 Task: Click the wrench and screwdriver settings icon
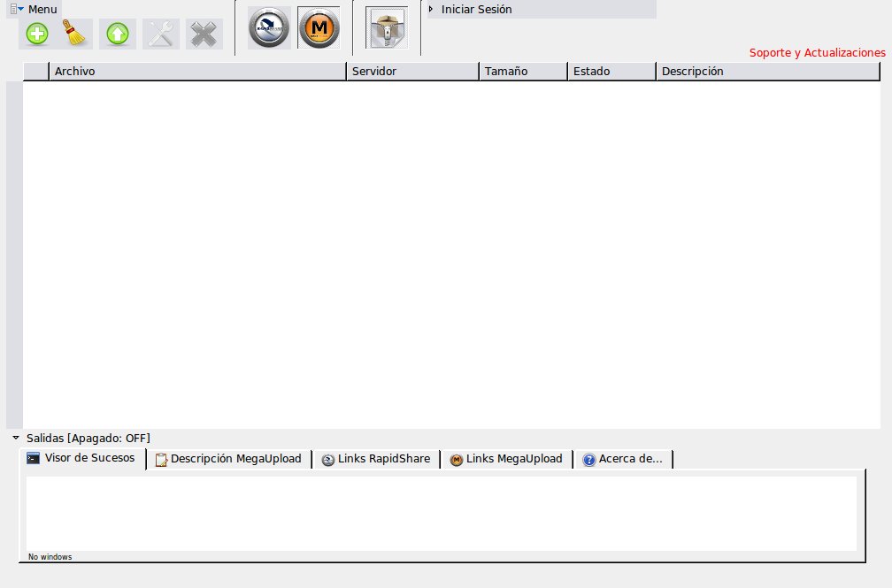point(161,34)
